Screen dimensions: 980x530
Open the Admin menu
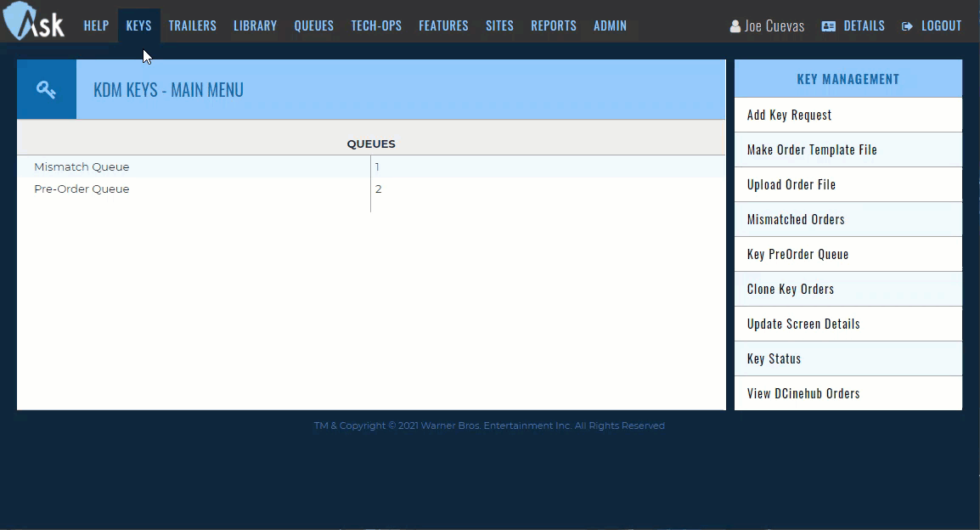(x=610, y=25)
